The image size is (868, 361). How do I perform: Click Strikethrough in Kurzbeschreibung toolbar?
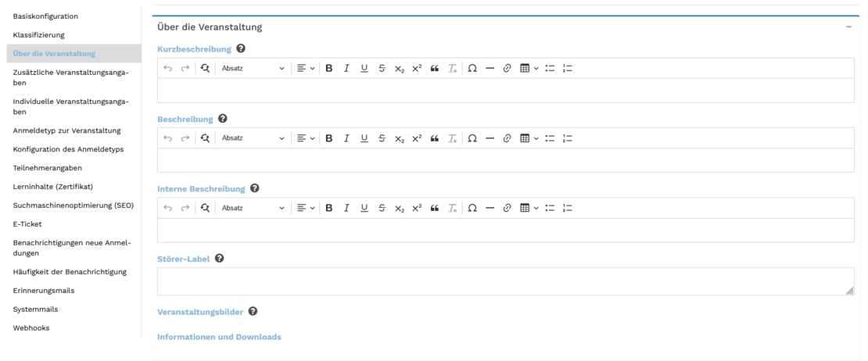(x=382, y=69)
